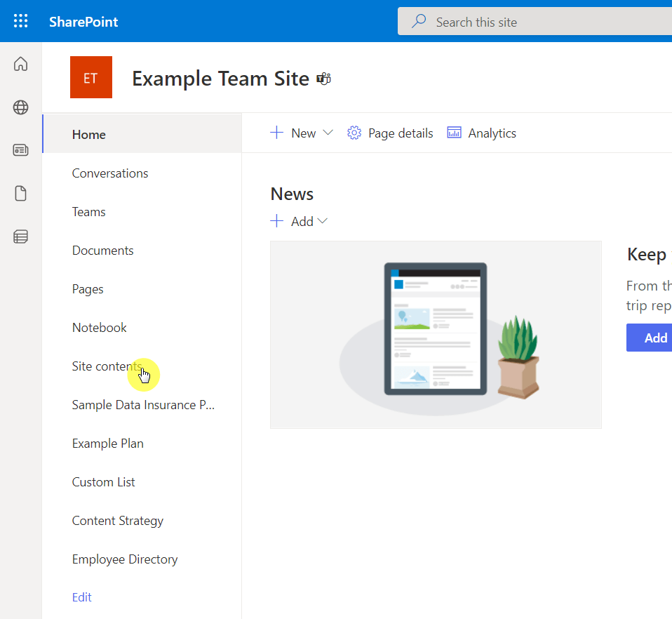Screen dimensions: 672x619
Task: Open the My news icon in app bar
Action: pos(20,150)
